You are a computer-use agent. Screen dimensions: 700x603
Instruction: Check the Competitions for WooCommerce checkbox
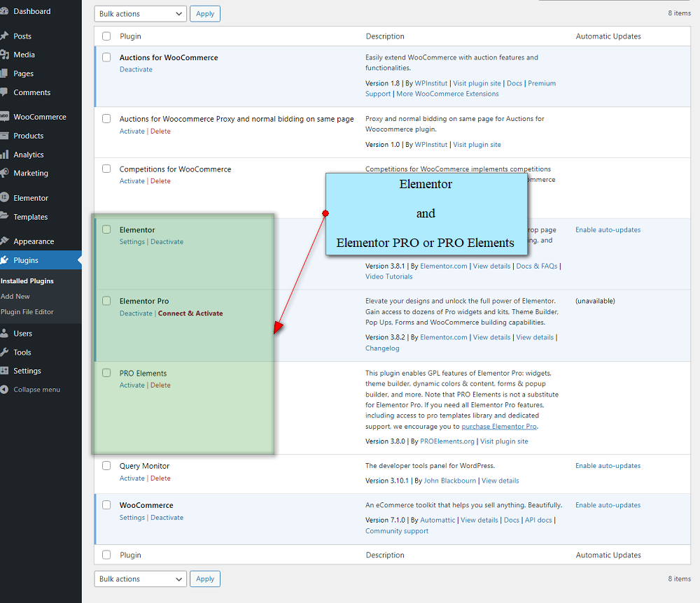click(106, 169)
